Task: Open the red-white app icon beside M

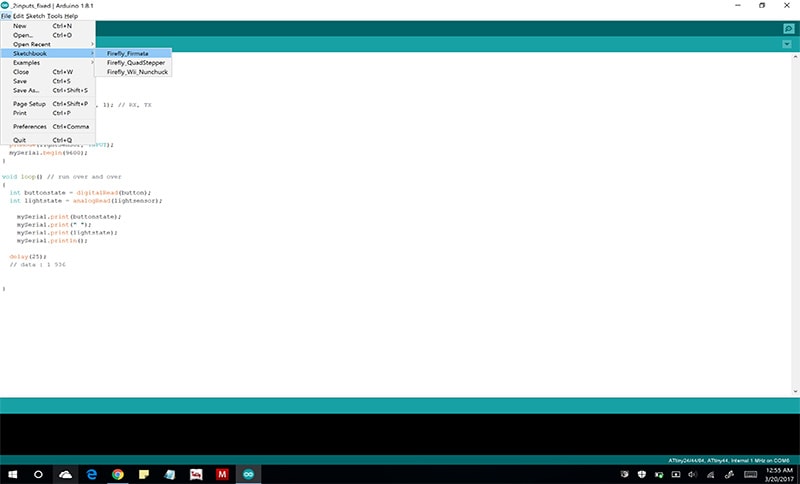Action: [x=196, y=474]
